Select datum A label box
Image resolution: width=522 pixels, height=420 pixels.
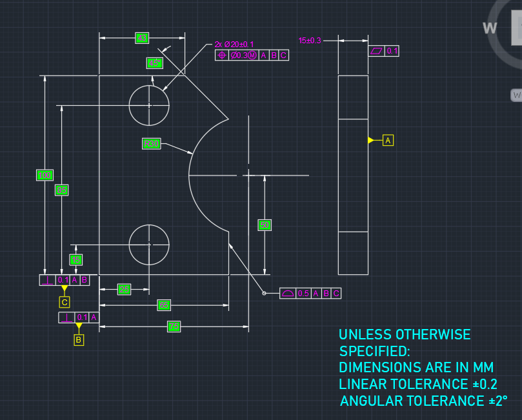click(x=388, y=141)
